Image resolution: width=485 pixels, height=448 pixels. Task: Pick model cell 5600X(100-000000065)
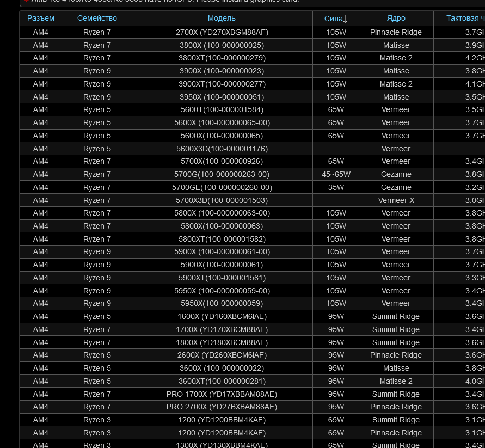click(222, 136)
